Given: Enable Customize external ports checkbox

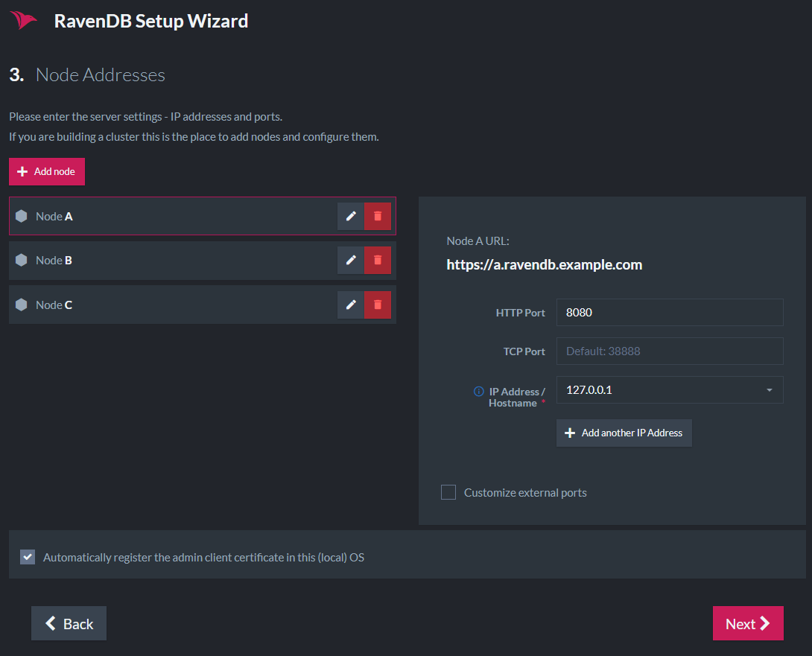Looking at the screenshot, I should tap(448, 492).
